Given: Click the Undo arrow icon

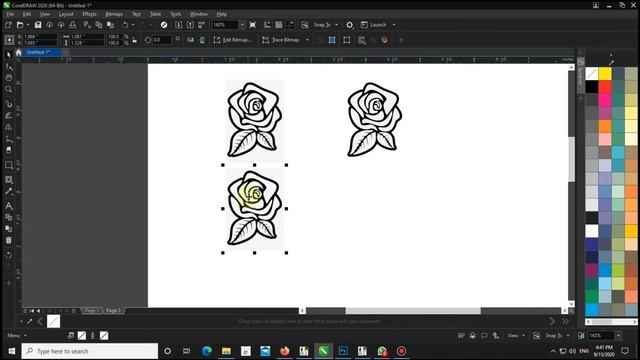Looking at the screenshot, I should click(x=125, y=25).
